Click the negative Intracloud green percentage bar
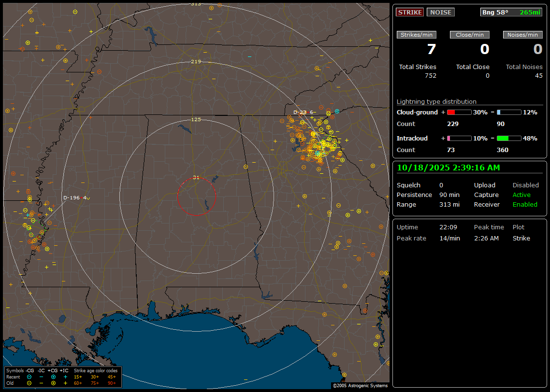The image size is (550, 392). [509, 138]
